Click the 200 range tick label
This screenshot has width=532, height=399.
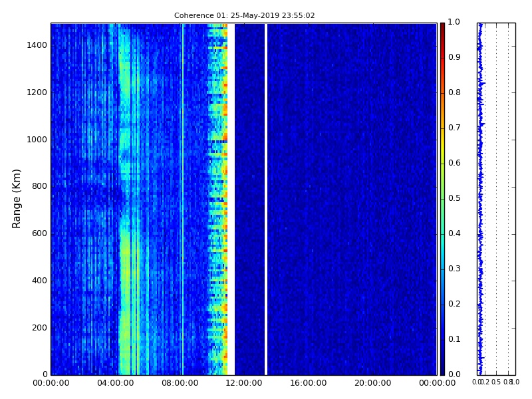coord(39,328)
